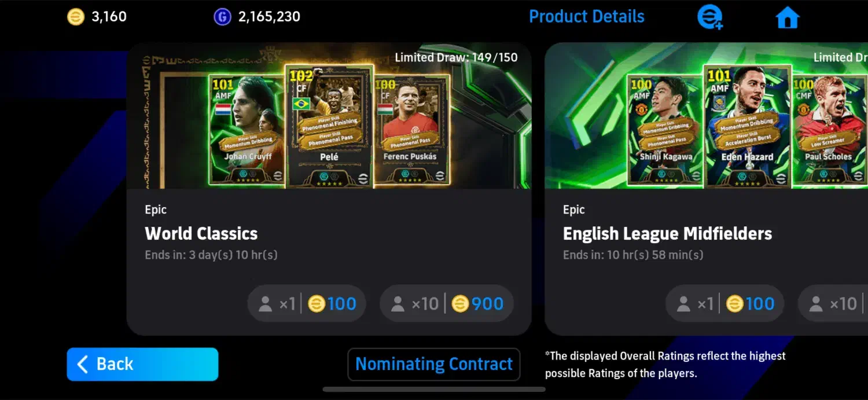Select the Johan Cruyff player card

pyautogui.click(x=247, y=130)
